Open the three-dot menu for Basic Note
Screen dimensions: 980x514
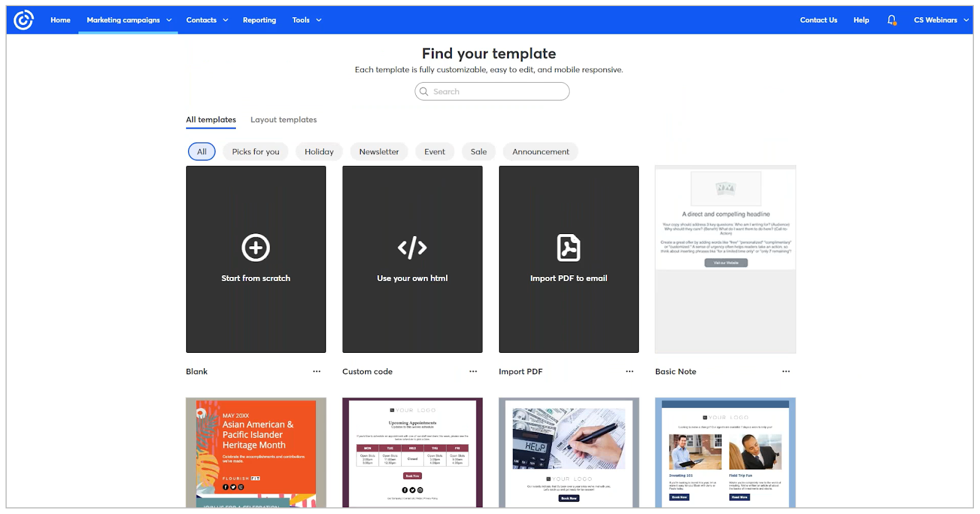[x=786, y=371]
